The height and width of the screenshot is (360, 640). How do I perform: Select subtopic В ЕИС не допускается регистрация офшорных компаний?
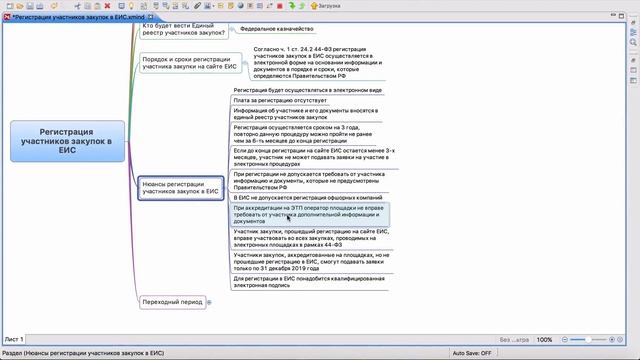point(308,198)
